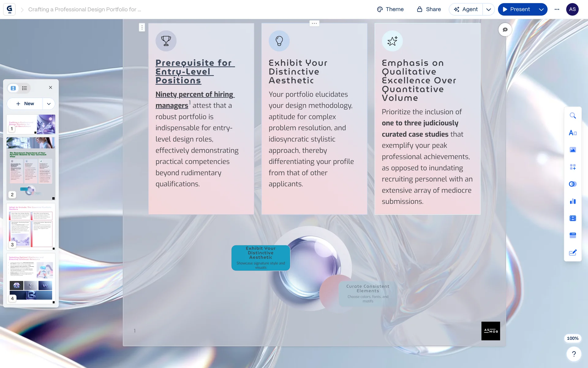Viewport: 588px width, 368px height.
Task: Open the Agent assistant
Action: [x=466, y=9]
